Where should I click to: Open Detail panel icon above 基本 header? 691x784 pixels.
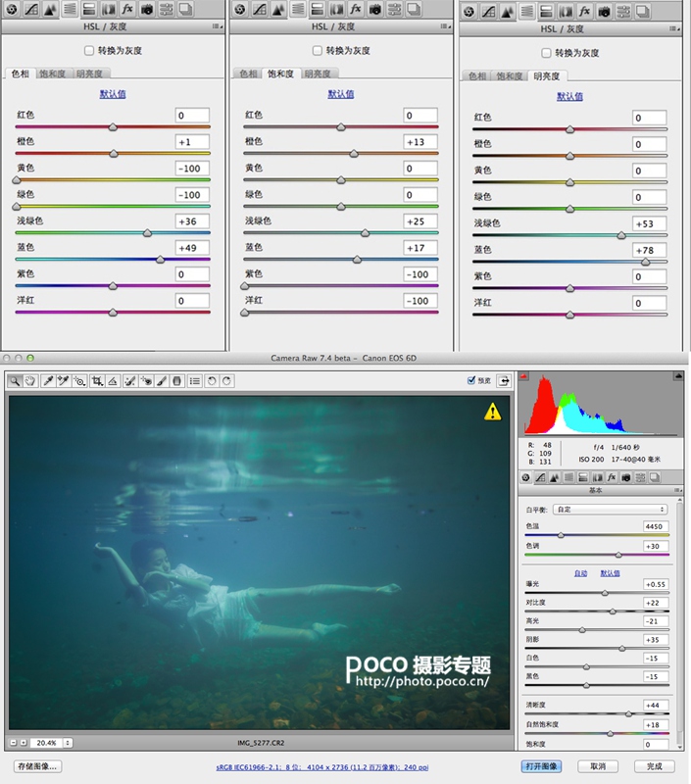[x=554, y=477]
